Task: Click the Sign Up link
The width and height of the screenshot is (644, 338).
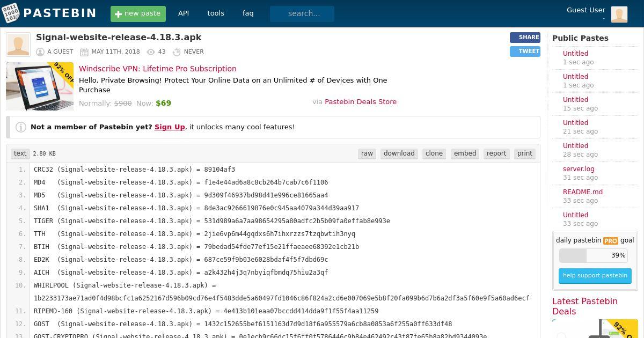Action: 170,127
